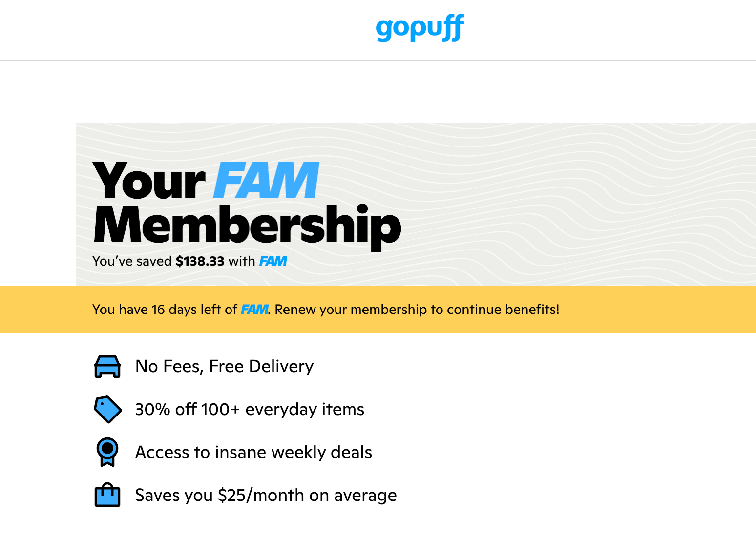Viewport: 756px width, 541px height.
Task: Click the large blue FAM heading word
Action: point(267,181)
